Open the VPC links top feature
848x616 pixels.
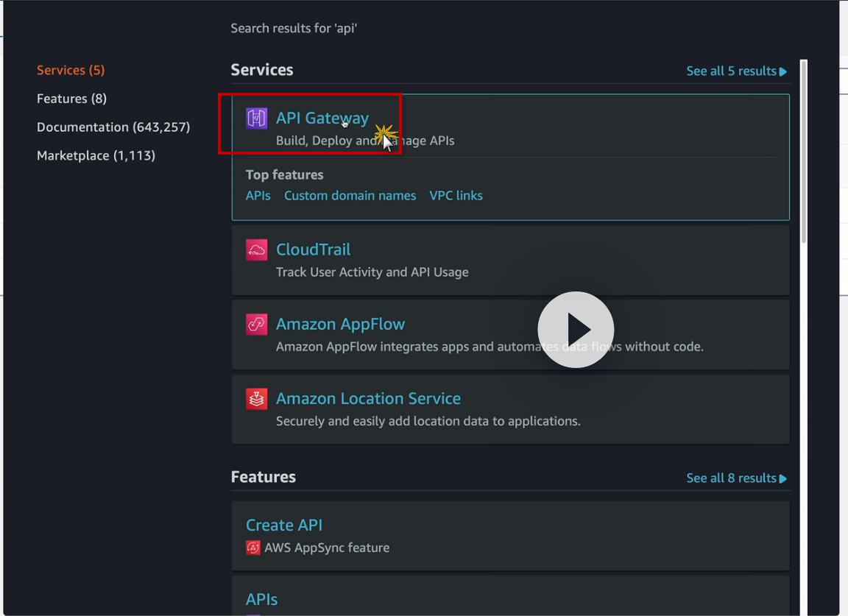point(456,196)
